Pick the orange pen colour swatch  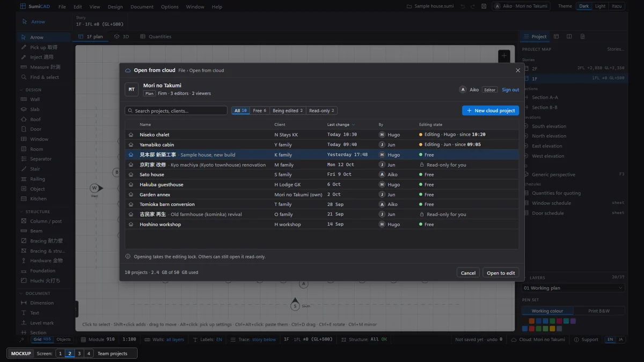532,321
